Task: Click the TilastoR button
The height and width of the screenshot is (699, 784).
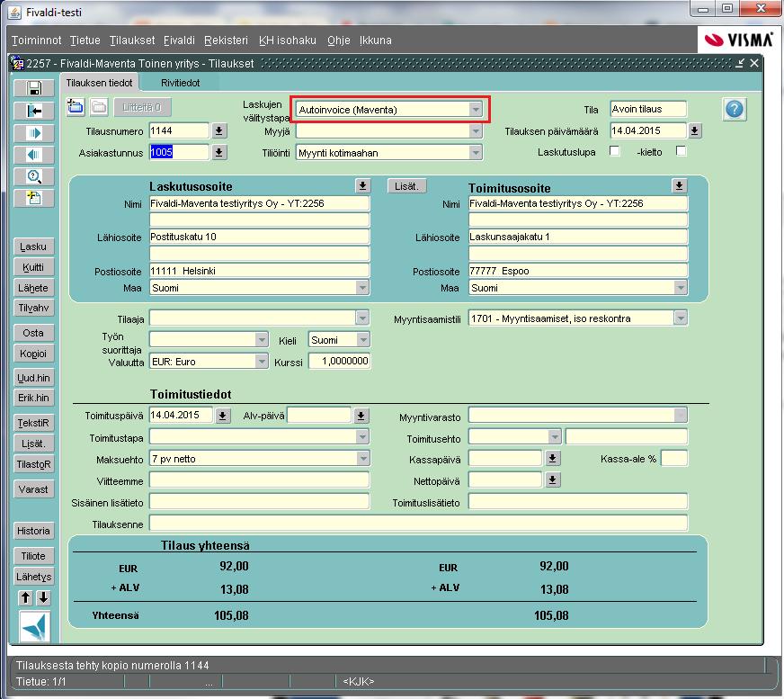Action: pos(33,464)
